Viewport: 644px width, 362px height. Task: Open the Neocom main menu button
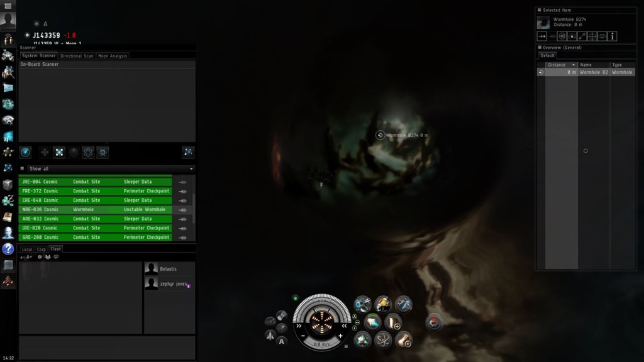coord(8,6)
